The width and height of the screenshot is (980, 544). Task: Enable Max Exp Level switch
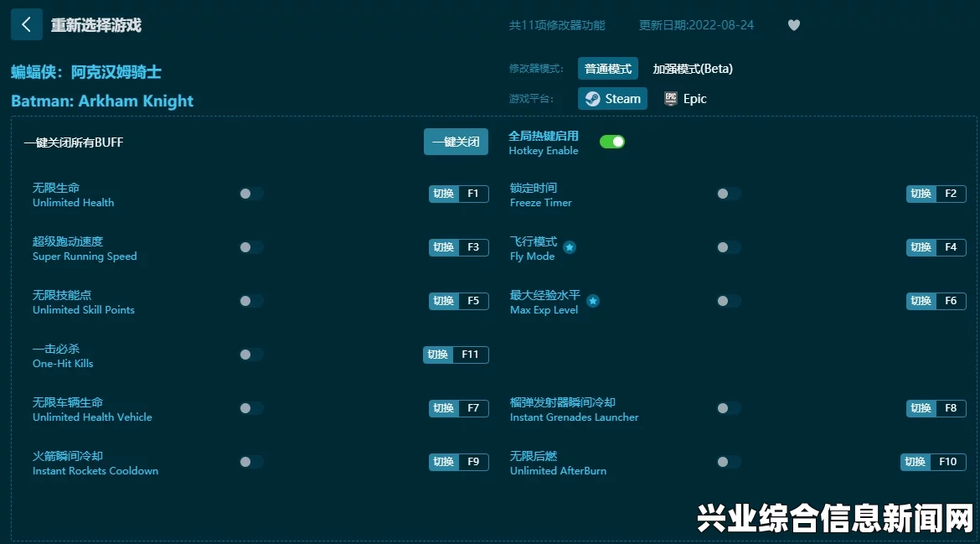coord(729,302)
